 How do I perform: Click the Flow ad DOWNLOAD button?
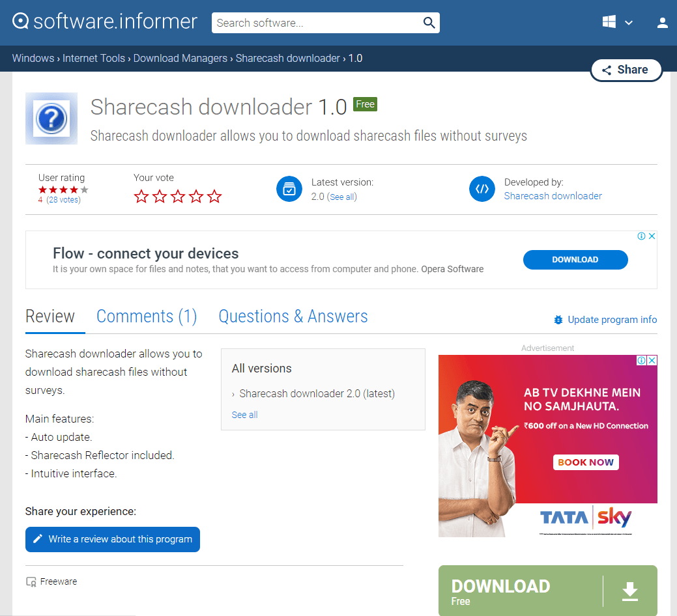pos(575,260)
